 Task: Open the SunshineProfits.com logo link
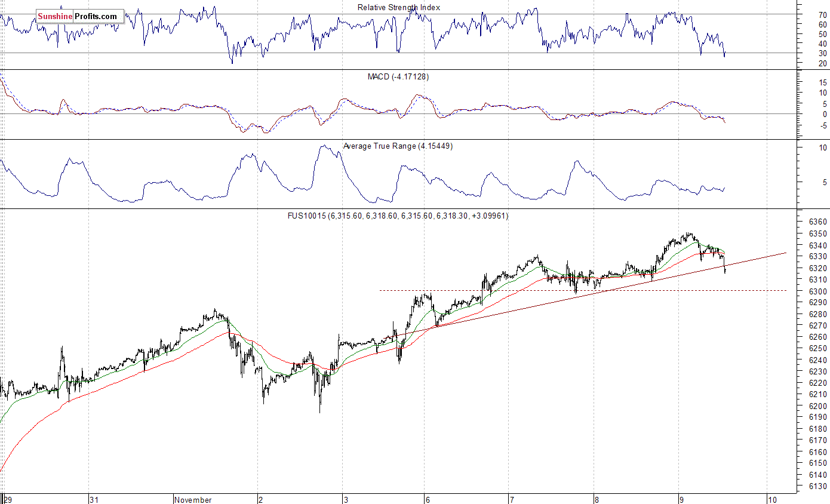(x=80, y=17)
